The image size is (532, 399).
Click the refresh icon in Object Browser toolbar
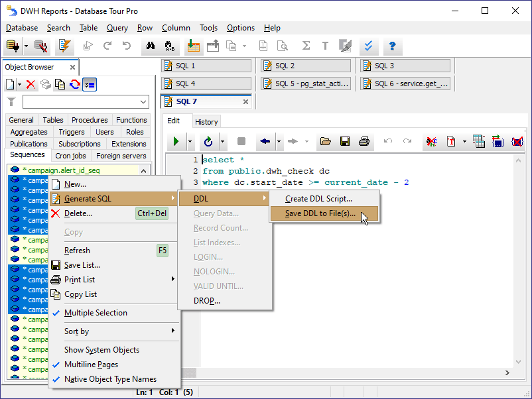pyautogui.click(x=74, y=84)
